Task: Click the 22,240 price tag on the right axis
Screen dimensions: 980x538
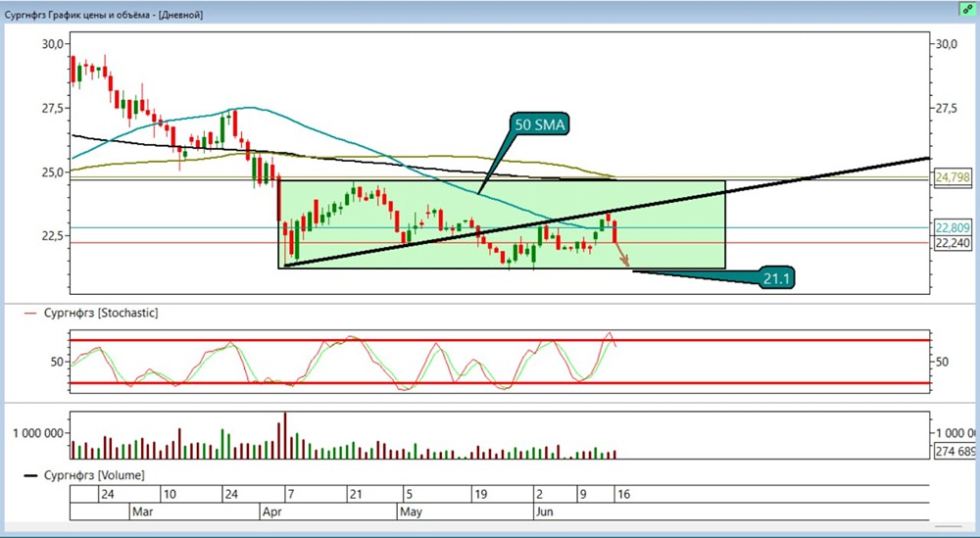Action: (952, 243)
